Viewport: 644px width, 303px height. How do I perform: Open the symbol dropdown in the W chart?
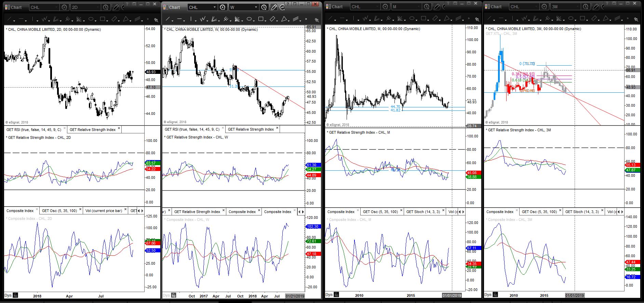[x=215, y=7]
